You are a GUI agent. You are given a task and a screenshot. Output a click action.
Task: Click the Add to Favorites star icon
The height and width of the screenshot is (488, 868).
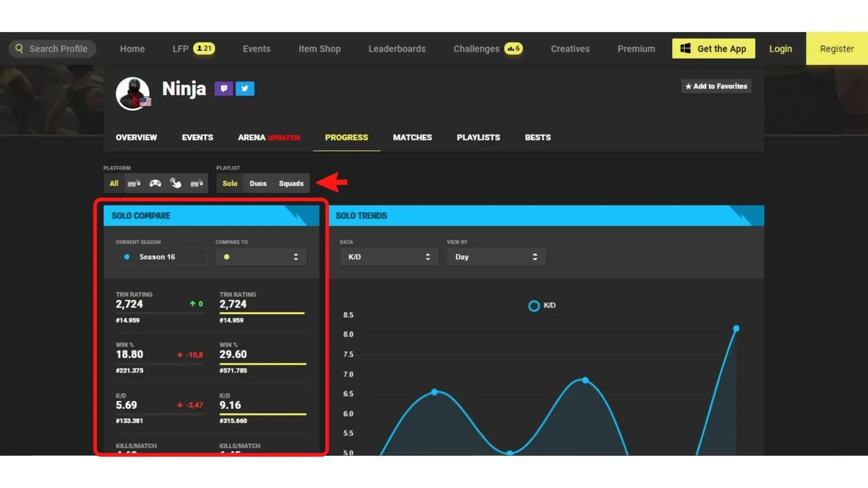pos(688,86)
